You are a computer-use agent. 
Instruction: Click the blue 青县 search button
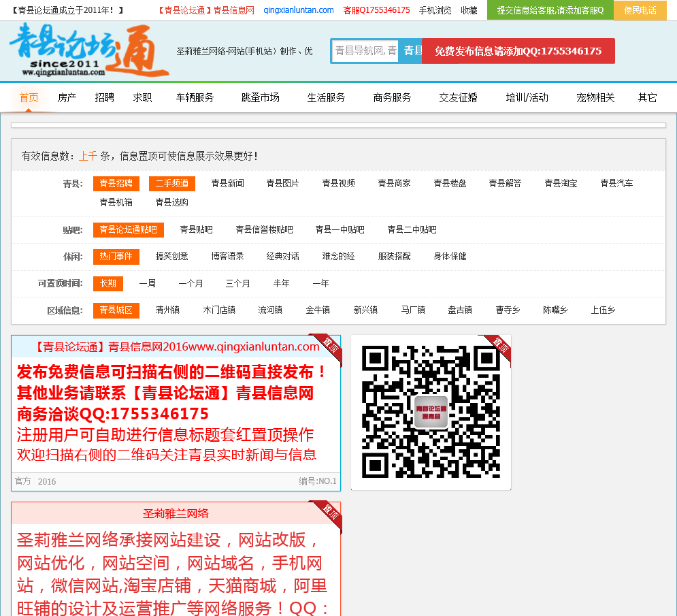410,51
